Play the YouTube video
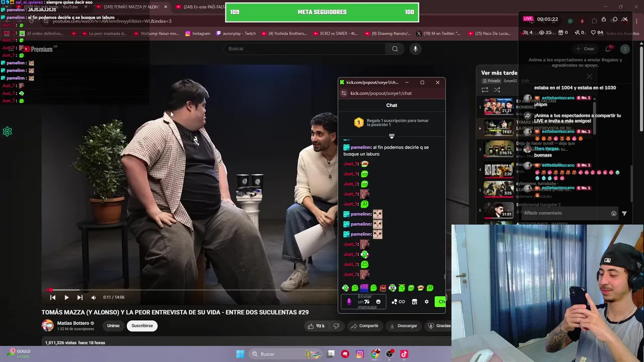 coord(66,297)
